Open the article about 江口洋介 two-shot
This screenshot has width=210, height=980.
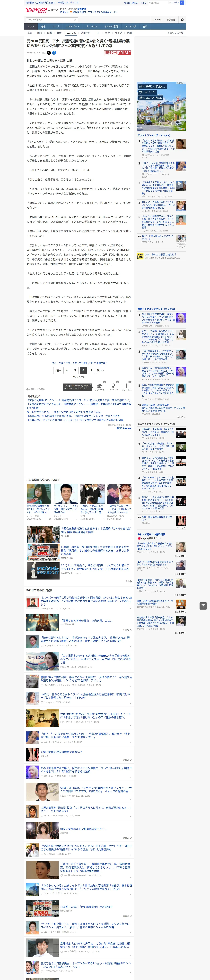[x=96, y=789]
